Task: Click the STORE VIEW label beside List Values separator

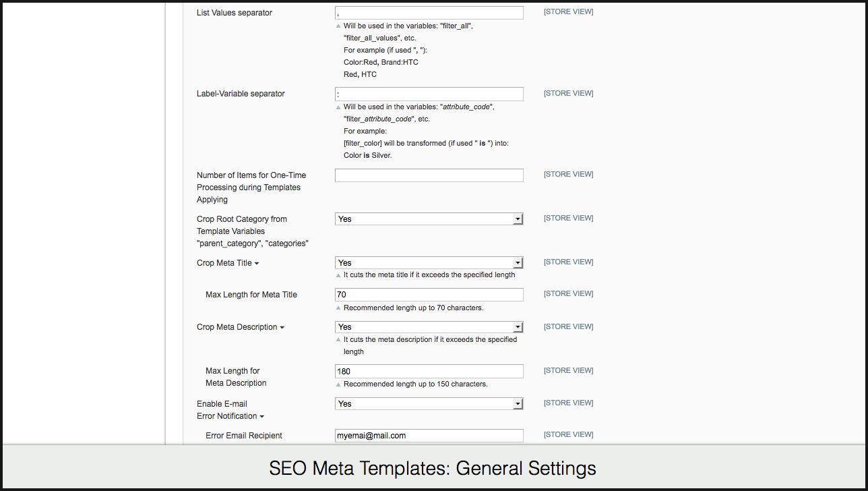Action: point(568,12)
